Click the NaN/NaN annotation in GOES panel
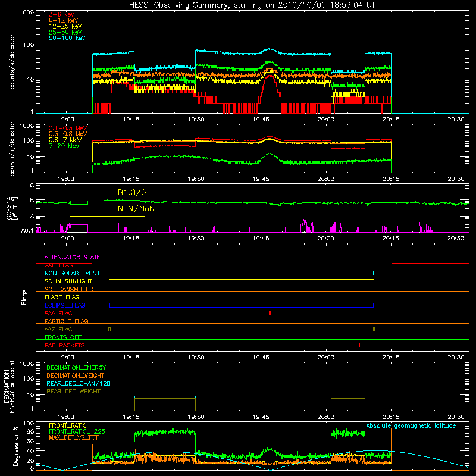This screenshot has height=476, width=476. (136, 209)
